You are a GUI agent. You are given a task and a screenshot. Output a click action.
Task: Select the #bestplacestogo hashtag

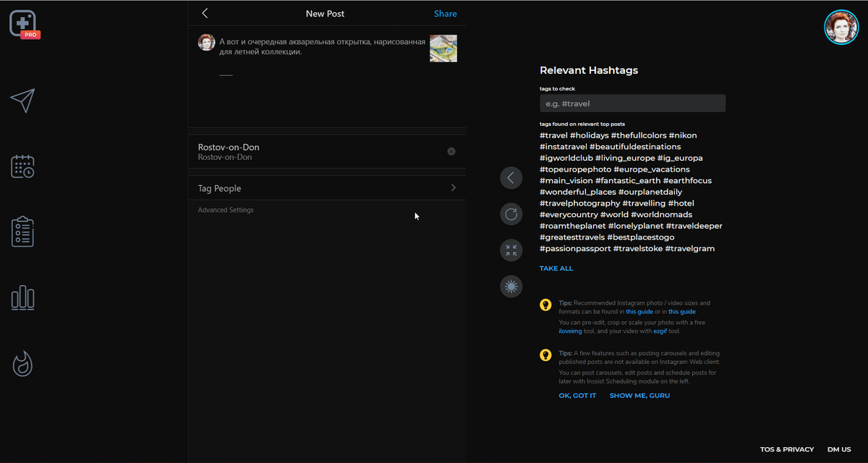641,237
